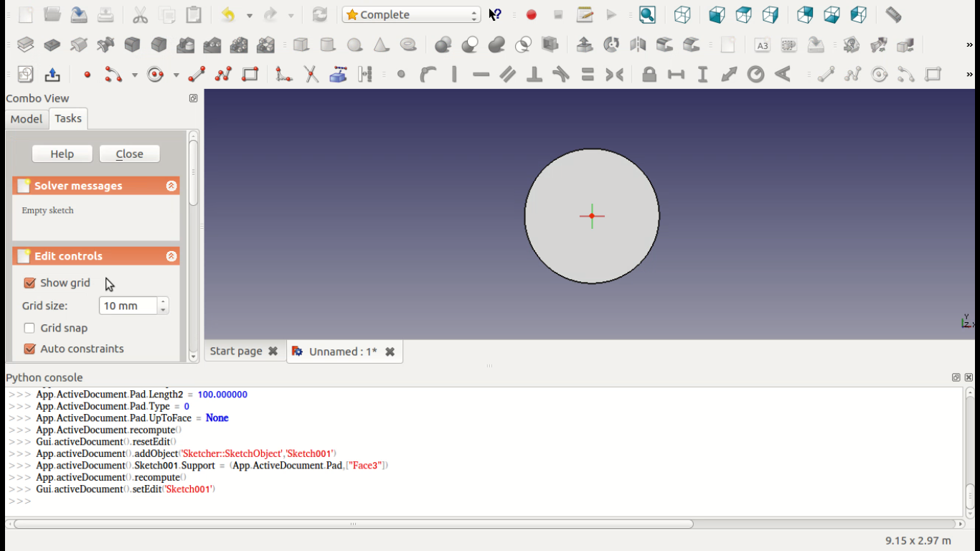This screenshot has height=551, width=980.
Task: Apply the horizontal constraint
Action: [x=481, y=75]
